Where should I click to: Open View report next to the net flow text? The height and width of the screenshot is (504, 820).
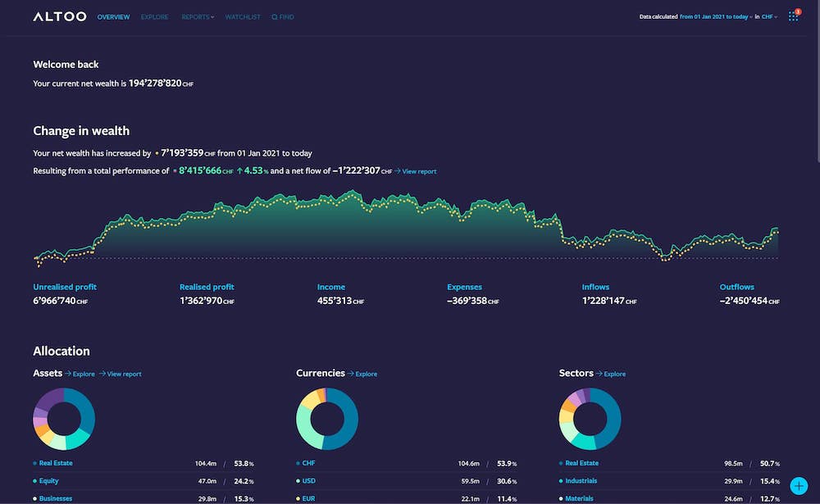(x=418, y=171)
